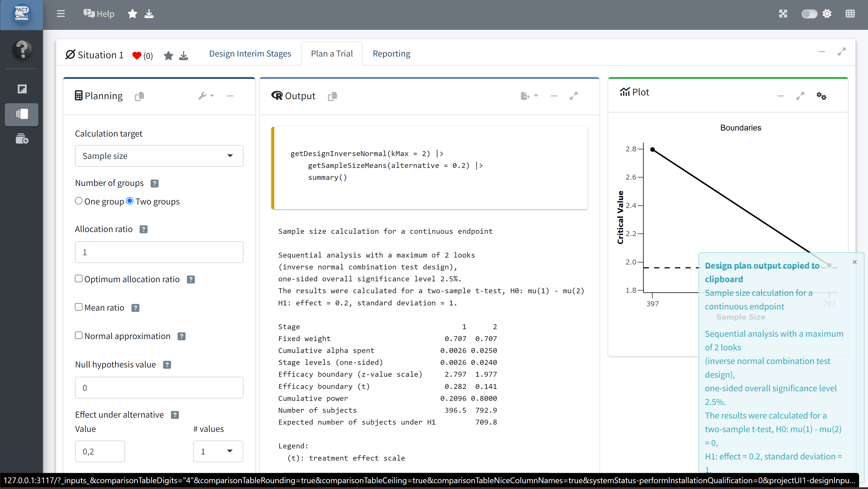The height and width of the screenshot is (489, 868).
Task: Toggle the dark mode switch
Action: click(809, 13)
